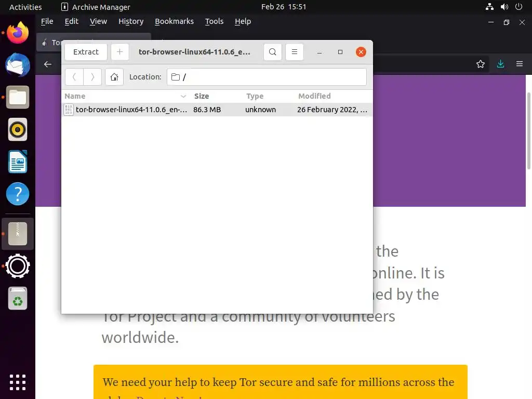Add files with the plus button

pos(120,52)
